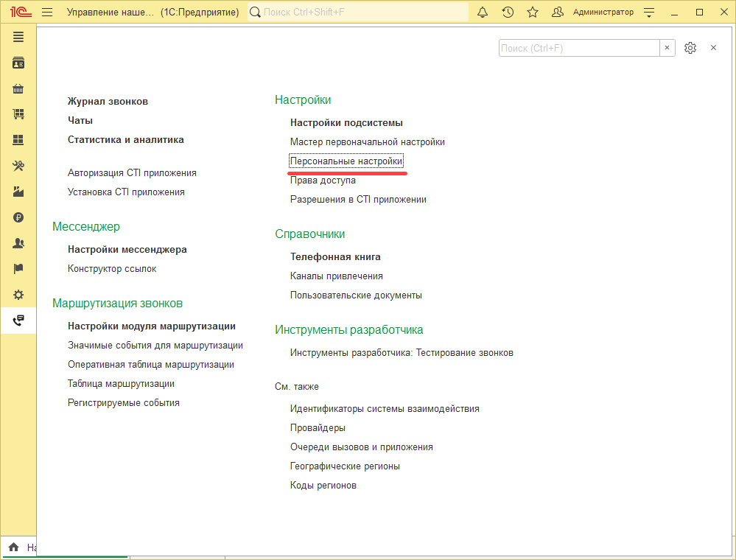
Task: Open the history clock icon
Action: click(x=508, y=13)
